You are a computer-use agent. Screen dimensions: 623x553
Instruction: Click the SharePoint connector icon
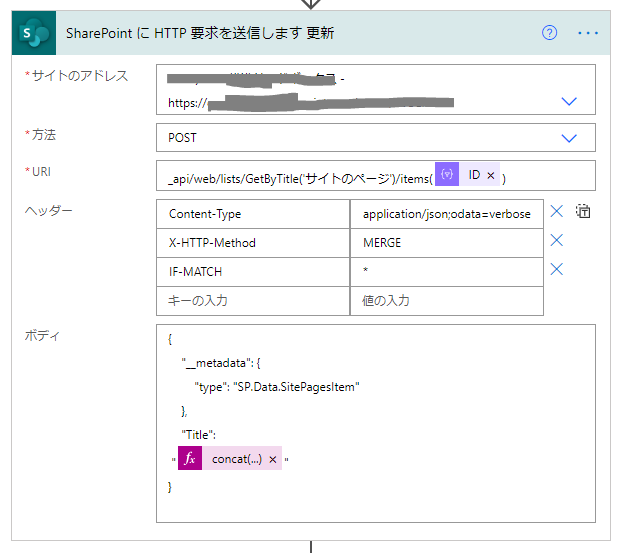coord(34,33)
